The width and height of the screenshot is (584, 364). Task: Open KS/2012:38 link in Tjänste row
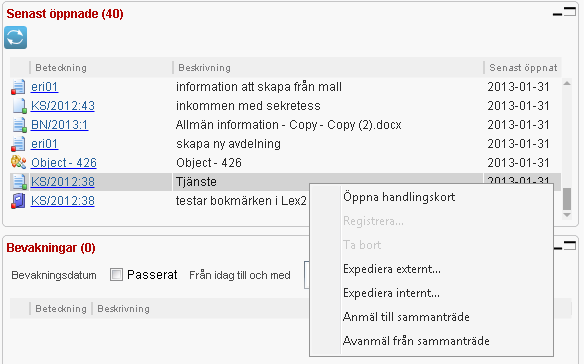coord(63,182)
